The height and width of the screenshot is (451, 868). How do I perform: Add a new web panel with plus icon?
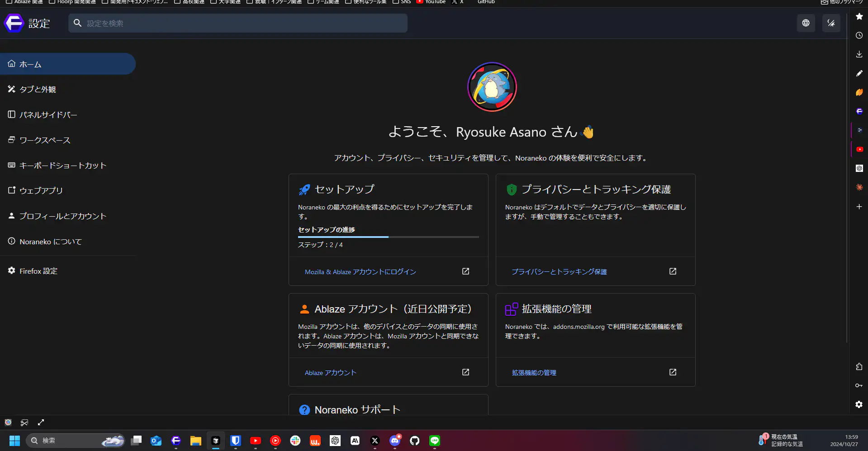click(859, 207)
